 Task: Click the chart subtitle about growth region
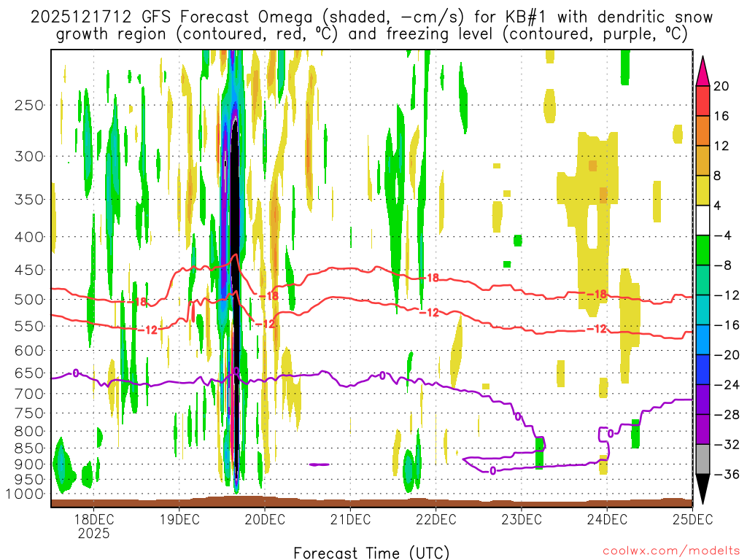371,34
